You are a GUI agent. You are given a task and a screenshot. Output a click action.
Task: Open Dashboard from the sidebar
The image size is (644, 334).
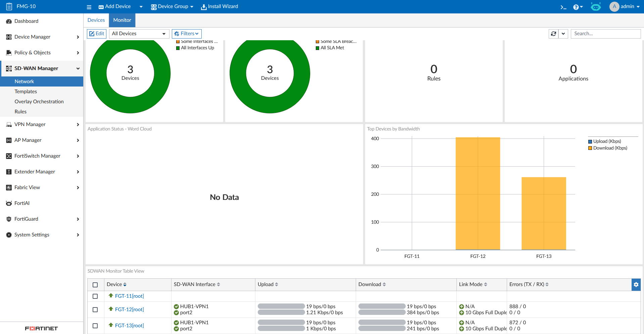point(26,21)
